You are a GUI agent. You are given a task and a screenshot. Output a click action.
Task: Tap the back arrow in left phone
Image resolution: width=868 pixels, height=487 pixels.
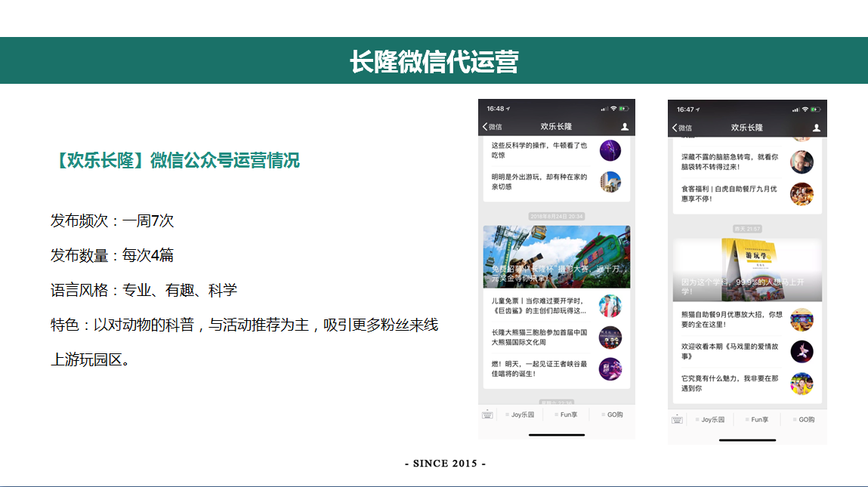pos(486,127)
